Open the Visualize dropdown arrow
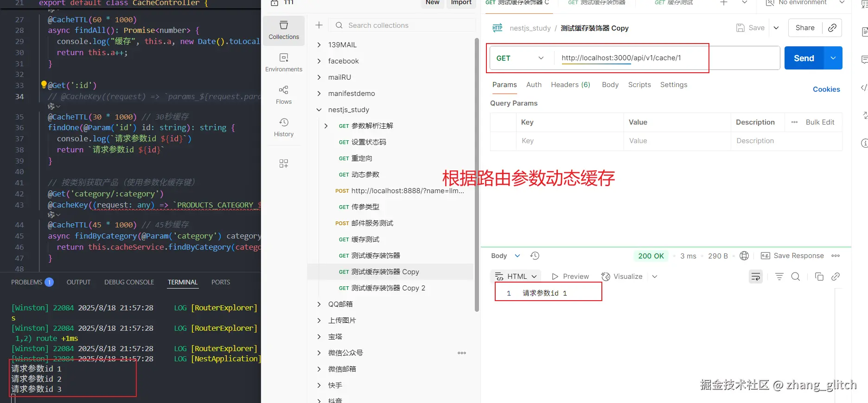 [x=655, y=277]
